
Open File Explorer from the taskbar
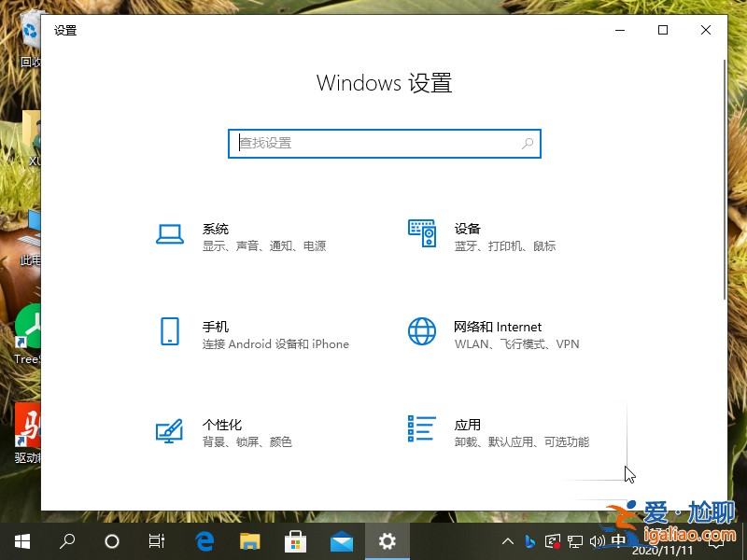248,541
